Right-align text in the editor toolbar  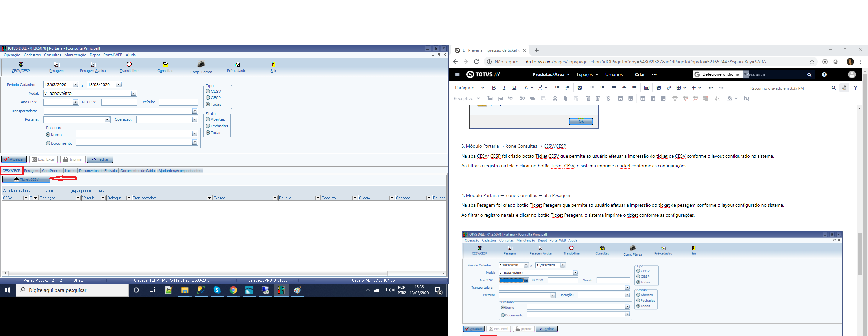[634, 88]
